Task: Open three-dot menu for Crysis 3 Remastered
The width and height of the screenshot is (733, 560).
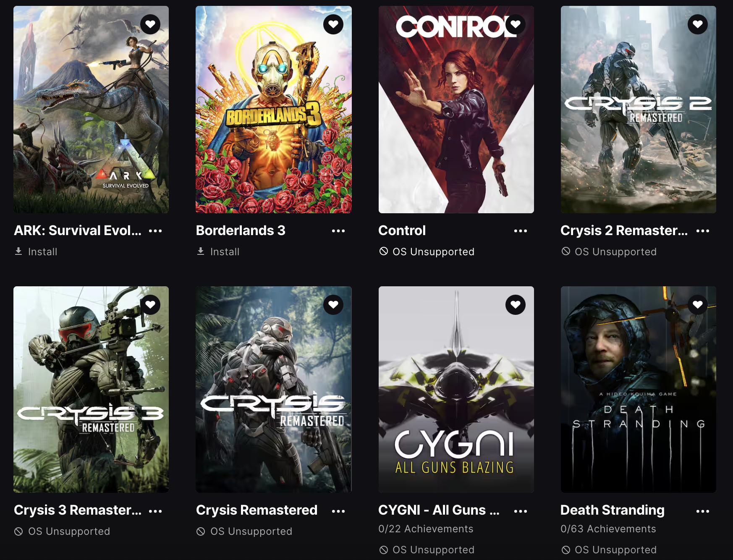Action: (x=155, y=511)
